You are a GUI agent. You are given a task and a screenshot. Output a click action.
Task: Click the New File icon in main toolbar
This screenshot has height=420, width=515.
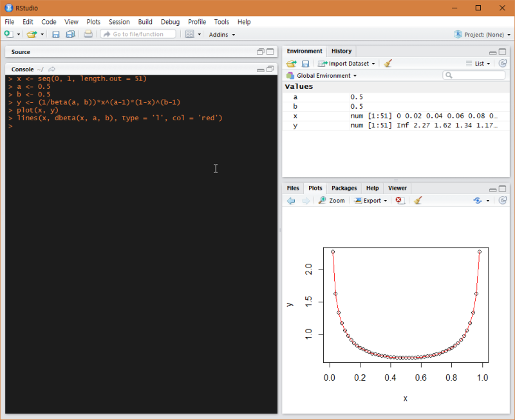pyautogui.click(x=8, y=34)
